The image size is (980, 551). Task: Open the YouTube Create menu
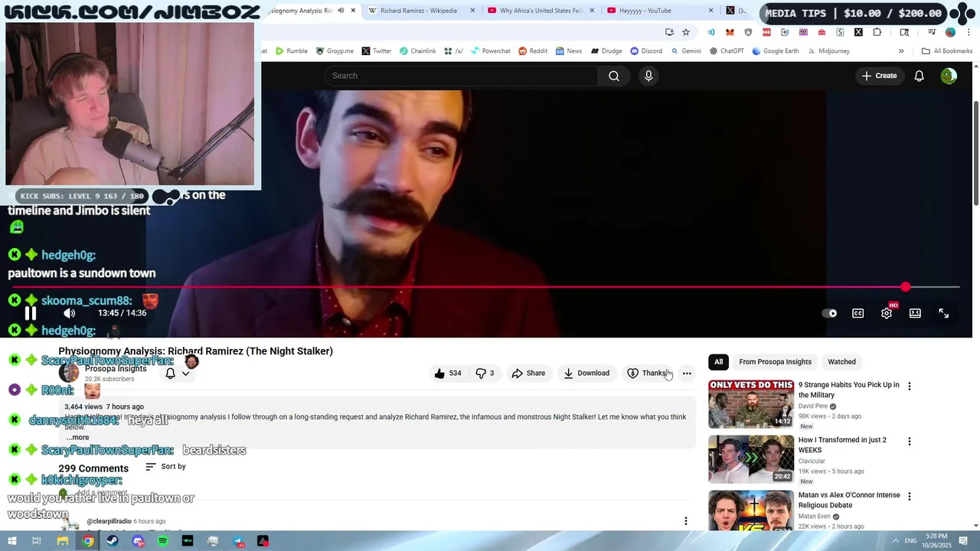pyautogui.click(x=879, y=76)
